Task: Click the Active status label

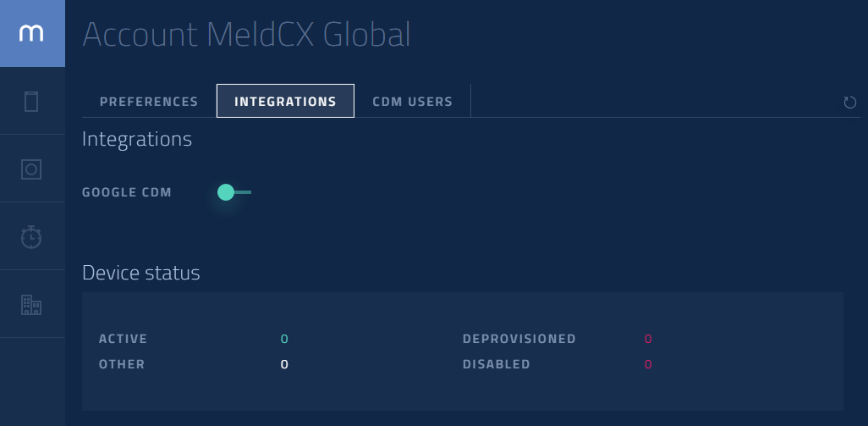Action: point(123,339)
